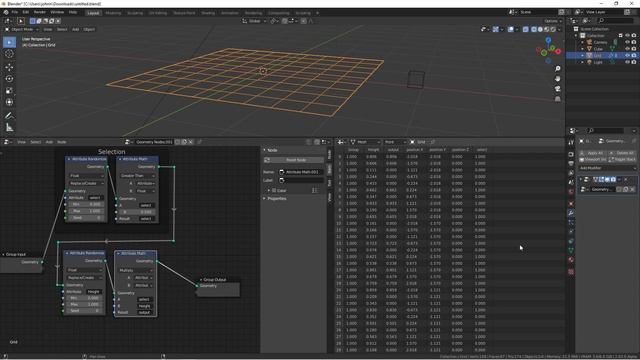The height and width of the screenshot is (360, 640).
Task: Toggle render camera icon for Light in outliner
Action: [634, 62]
